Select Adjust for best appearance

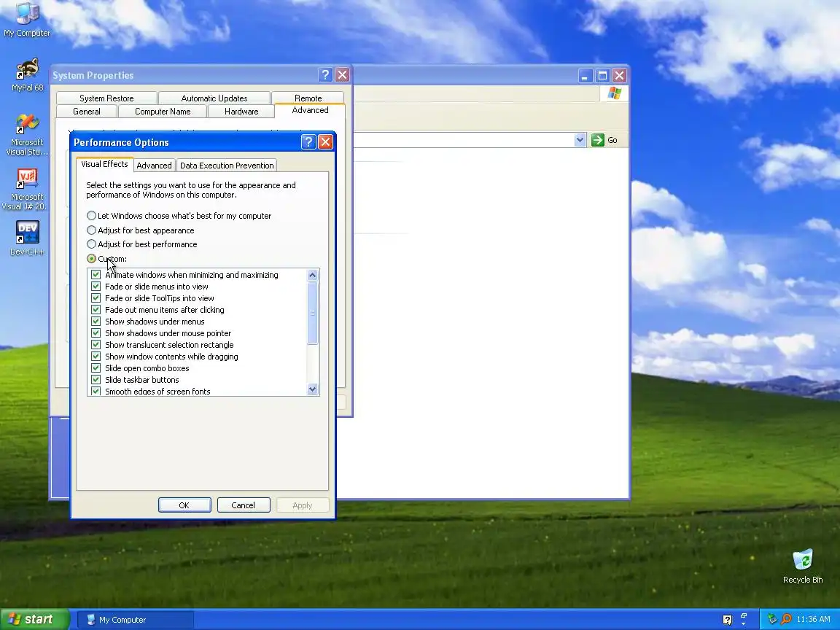click(x=140, y=230)
